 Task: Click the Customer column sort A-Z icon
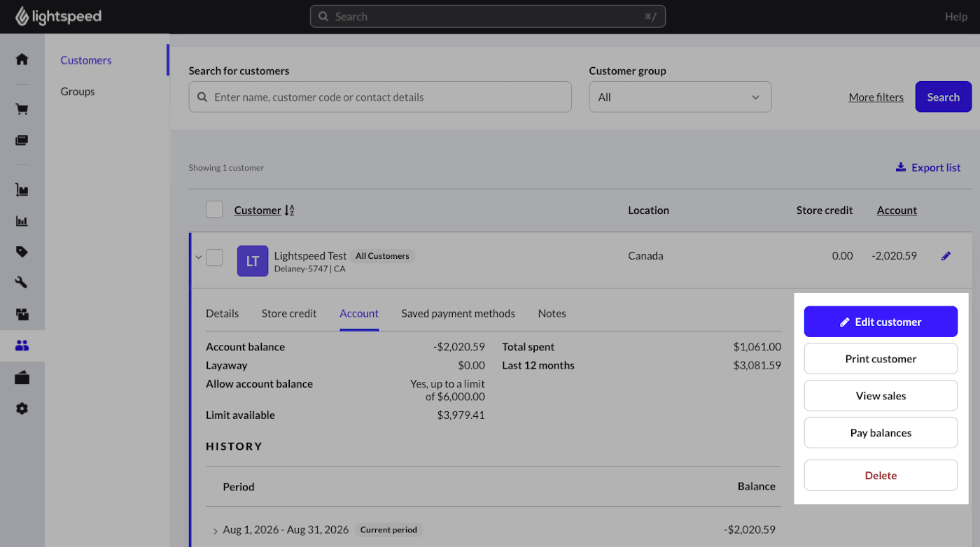(x=290, y=211)
